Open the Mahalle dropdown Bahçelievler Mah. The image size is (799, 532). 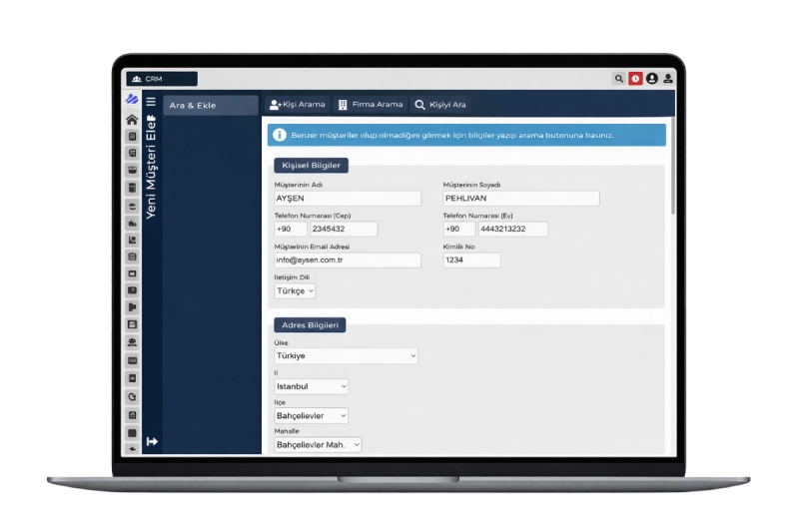point(318,445)
